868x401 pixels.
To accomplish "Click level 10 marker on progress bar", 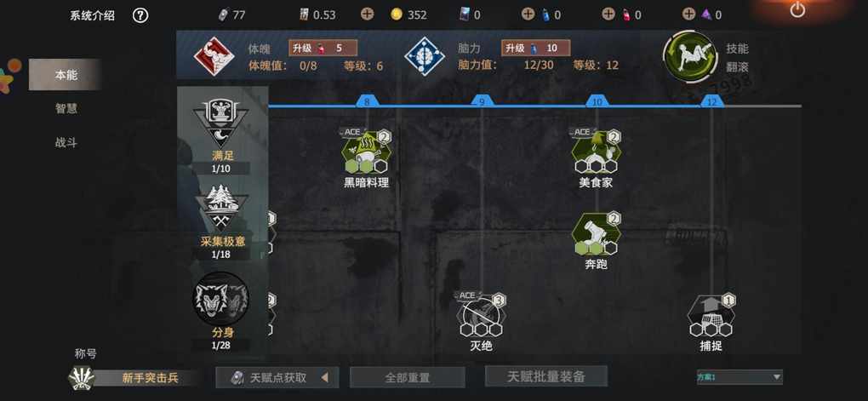I will coord(597,102).
